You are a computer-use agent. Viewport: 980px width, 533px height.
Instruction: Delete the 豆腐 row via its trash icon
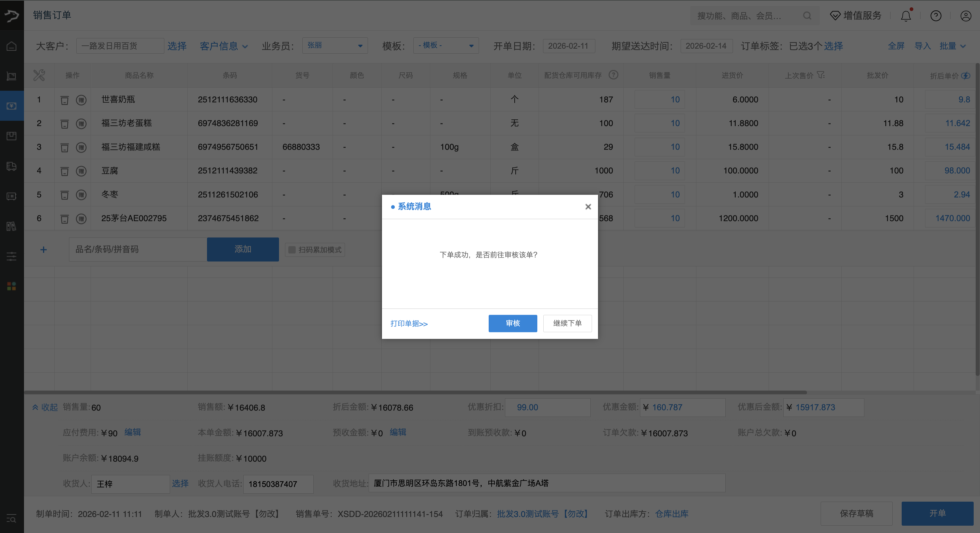point(64,170)
